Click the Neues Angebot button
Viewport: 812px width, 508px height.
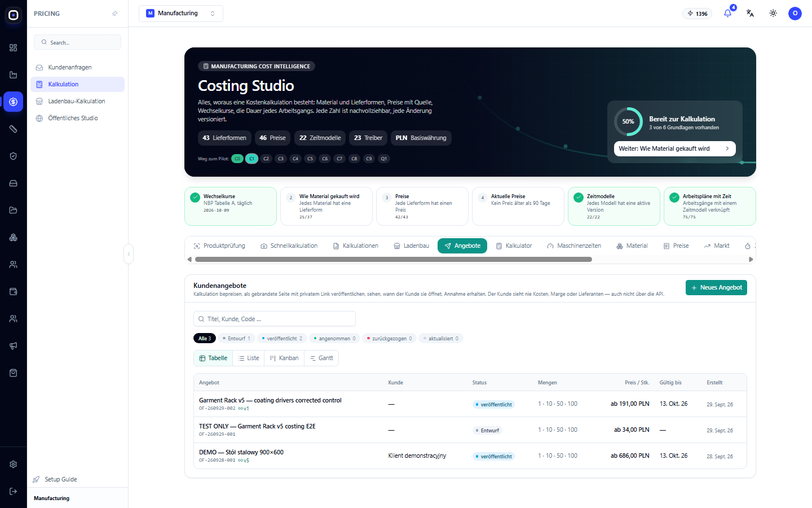point(716,288)
